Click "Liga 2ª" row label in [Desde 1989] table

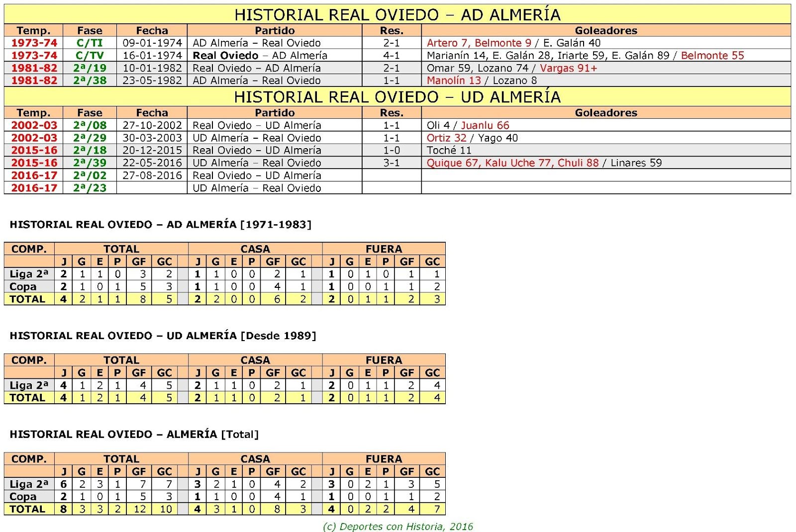click(x=29, y=385)
